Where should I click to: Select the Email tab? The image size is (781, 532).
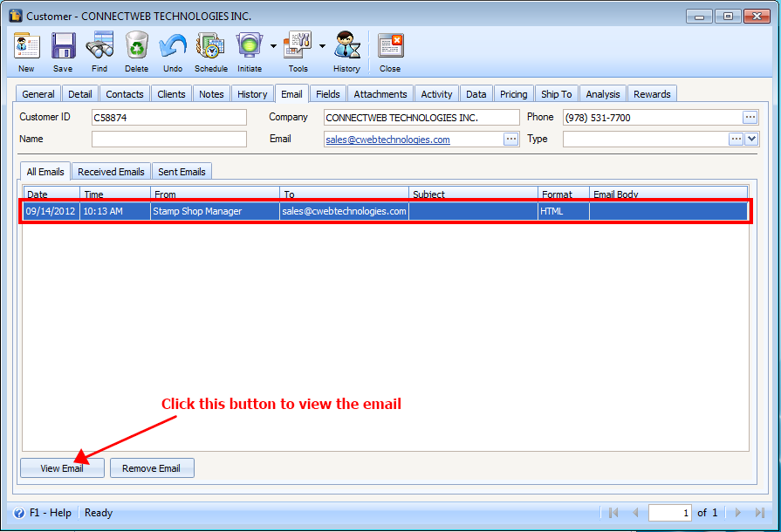[291, 93]
